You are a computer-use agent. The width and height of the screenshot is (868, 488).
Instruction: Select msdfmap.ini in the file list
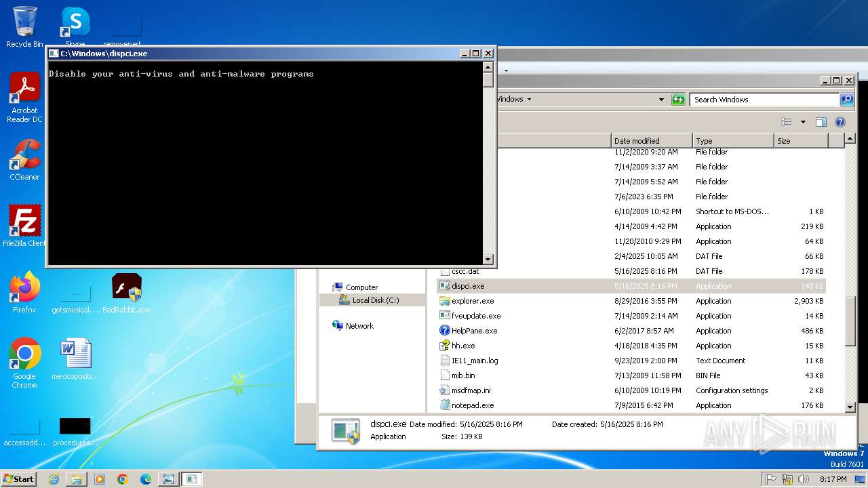(x=631, y=390)
